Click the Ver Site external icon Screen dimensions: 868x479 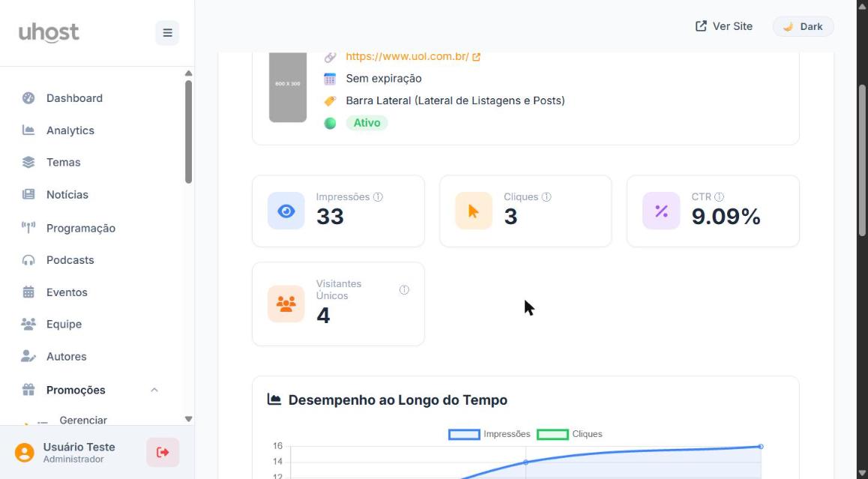(701, 26)
